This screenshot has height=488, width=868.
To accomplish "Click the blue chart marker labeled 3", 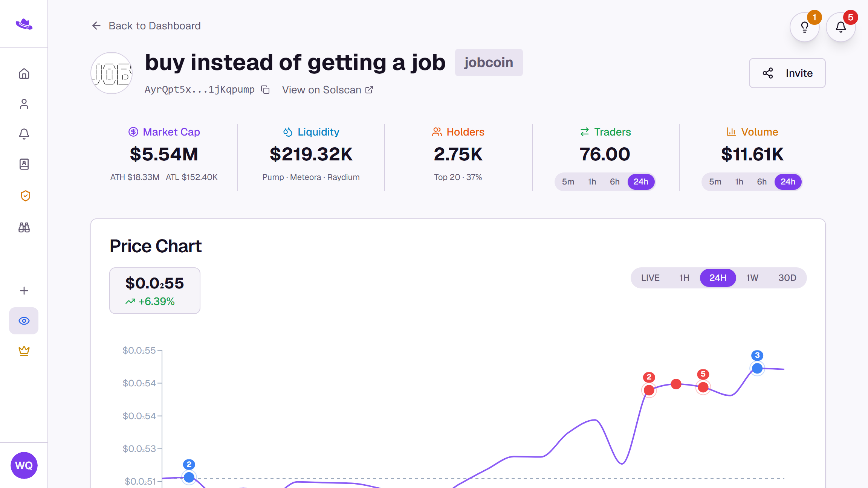I will tap(757, 368).
